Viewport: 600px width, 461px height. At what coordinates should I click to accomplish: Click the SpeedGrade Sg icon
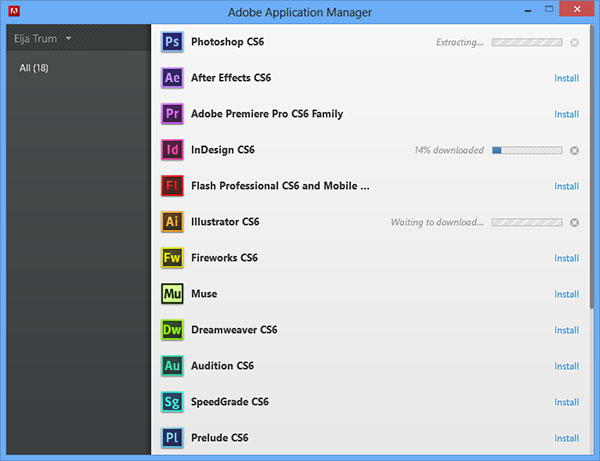(172, 401)
